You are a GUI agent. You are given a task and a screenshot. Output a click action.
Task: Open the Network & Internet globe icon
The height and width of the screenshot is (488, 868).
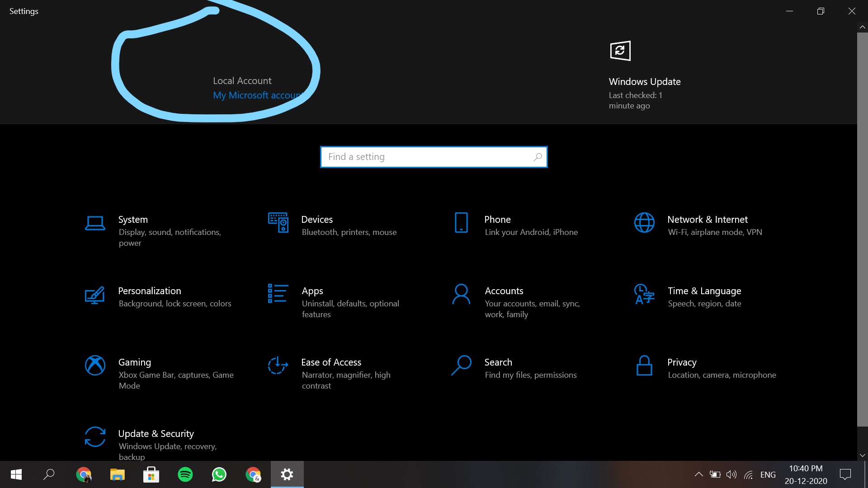pyautogui.click(x=644, y=223)
